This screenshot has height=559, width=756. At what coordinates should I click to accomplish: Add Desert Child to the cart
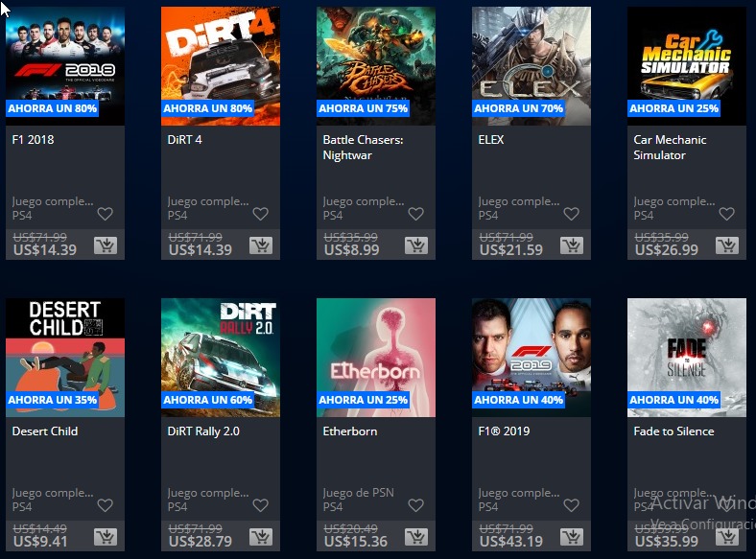point(106,537)
